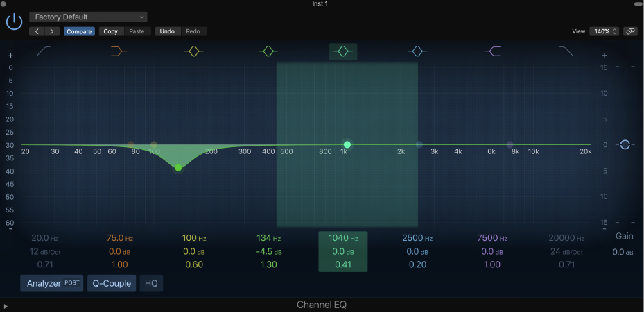Image resolution: width=644 pixels, height=313 pixels.
Task: Click the Undo button
Action: pos(167,31)
